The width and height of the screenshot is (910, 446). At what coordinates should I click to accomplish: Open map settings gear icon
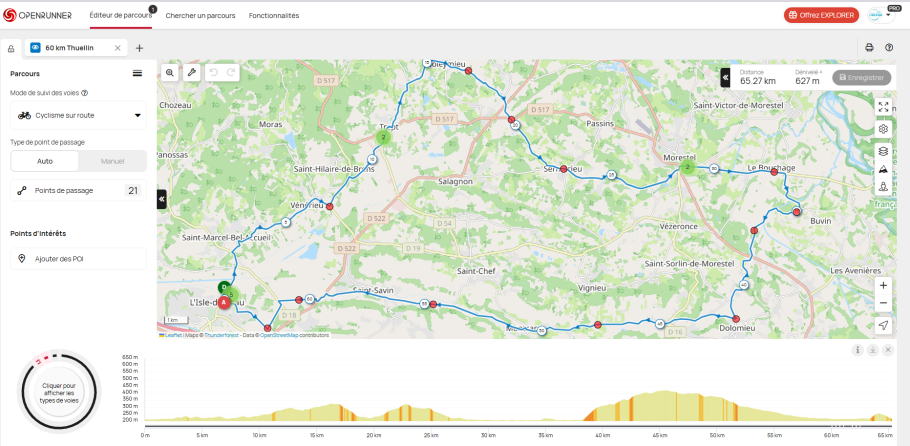tap(883, 129)
